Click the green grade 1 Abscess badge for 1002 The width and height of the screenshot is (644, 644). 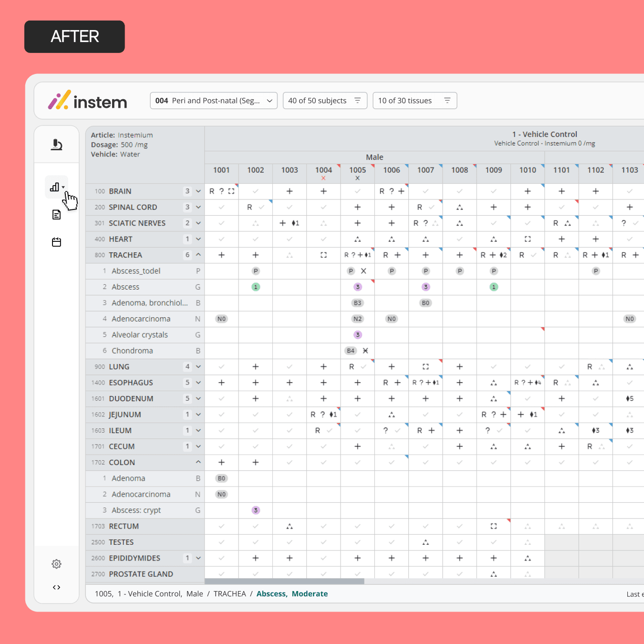pos(256,287)
